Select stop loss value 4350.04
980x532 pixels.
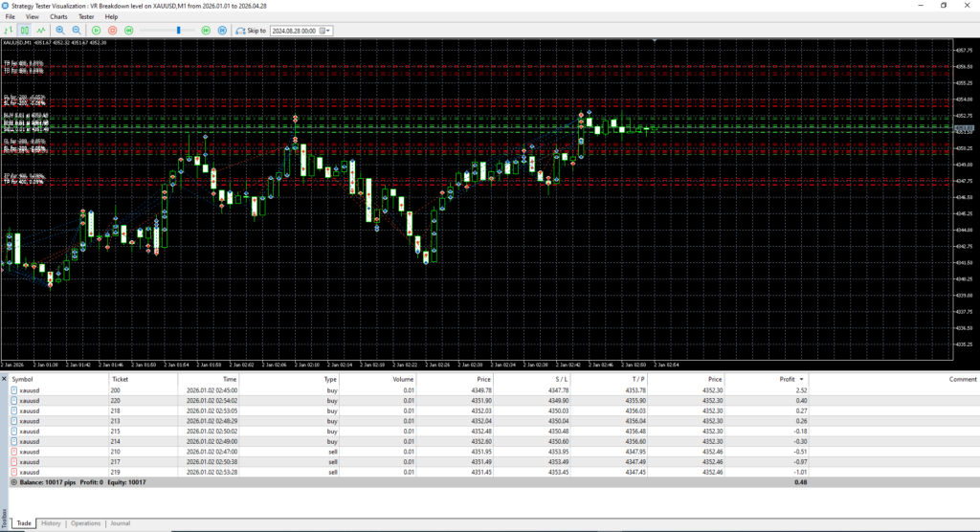pos(558,421)
